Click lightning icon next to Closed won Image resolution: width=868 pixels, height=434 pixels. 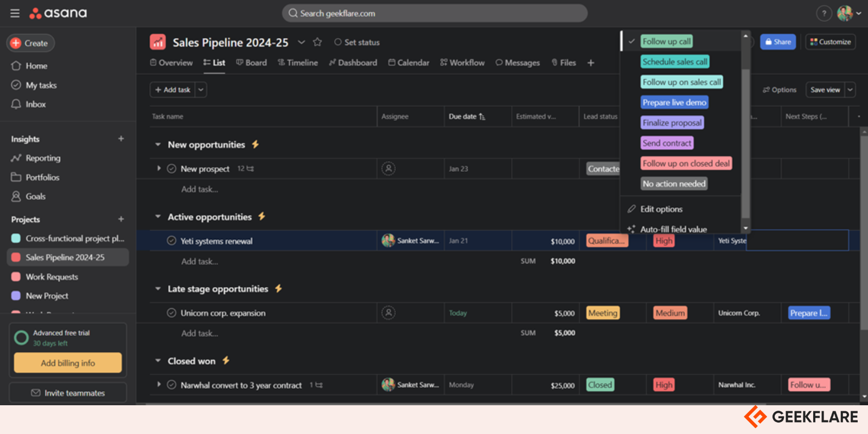point(226,361)
